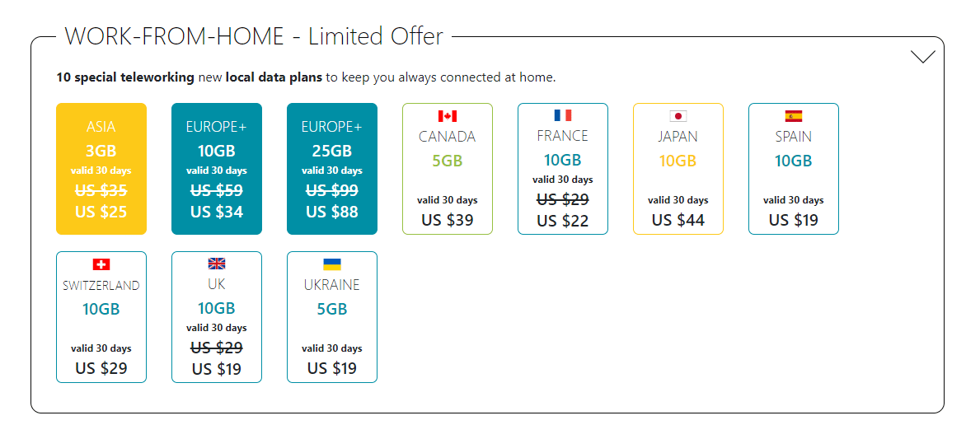
Task: Select the UK plan price US $19
Action: [x=217, y=369]
